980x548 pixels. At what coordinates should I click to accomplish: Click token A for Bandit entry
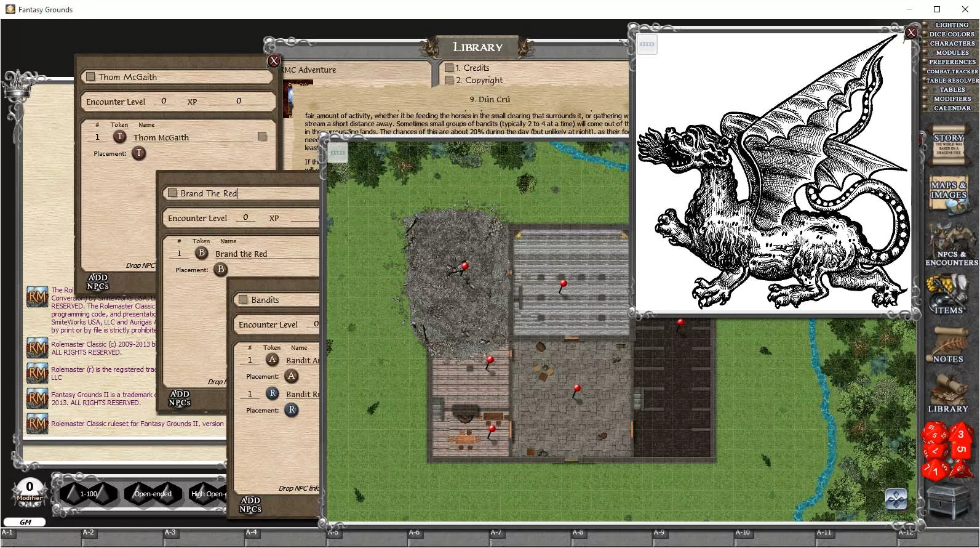tap(272, 360)
